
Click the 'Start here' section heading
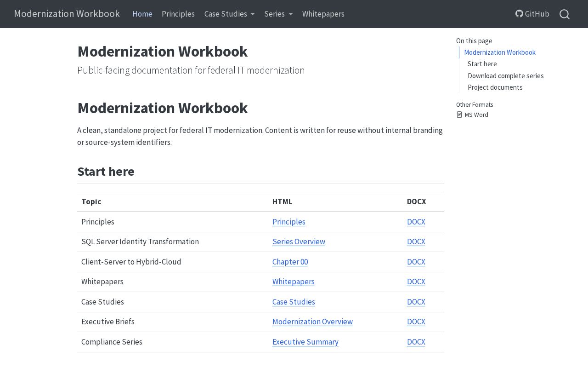click(x=106, y=172)
